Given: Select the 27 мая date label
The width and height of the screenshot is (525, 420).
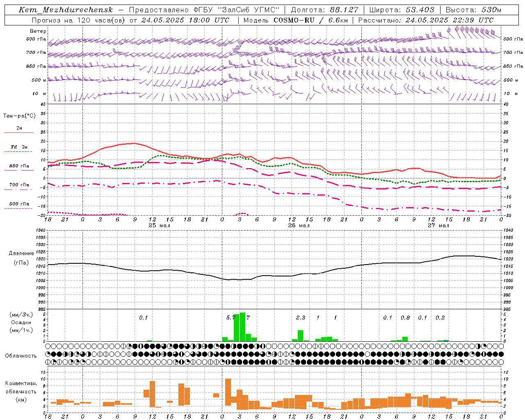Looking at the screenshot, I should click(x=438, y=226).
